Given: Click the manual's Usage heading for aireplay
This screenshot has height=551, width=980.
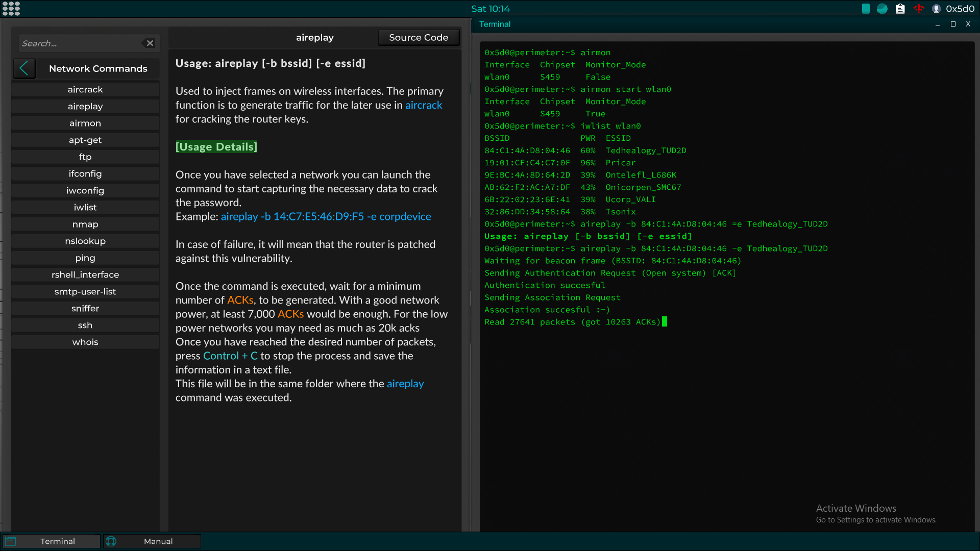Looking at the screenshot, I should pyautogui.click(x=271, y=63).
